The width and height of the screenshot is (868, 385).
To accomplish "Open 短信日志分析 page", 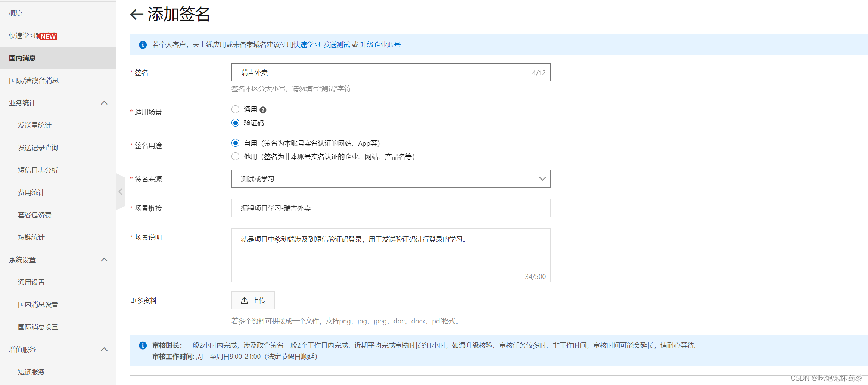I will point(38,170).
